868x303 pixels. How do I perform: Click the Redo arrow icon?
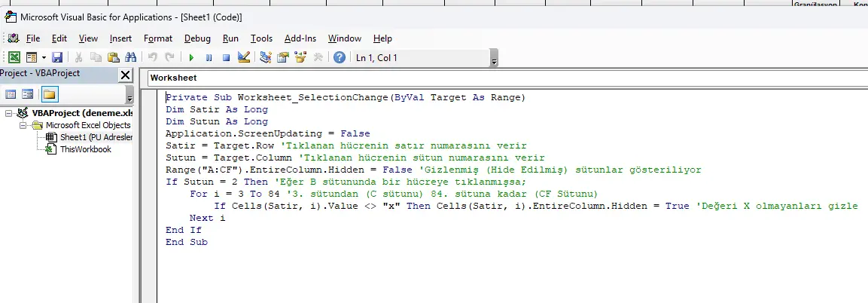point(170,57)
